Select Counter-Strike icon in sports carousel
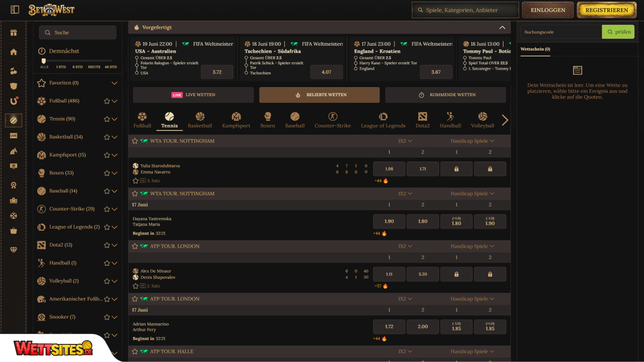The height and width of the screenshot is (362, 644). (x=333, y=116)
